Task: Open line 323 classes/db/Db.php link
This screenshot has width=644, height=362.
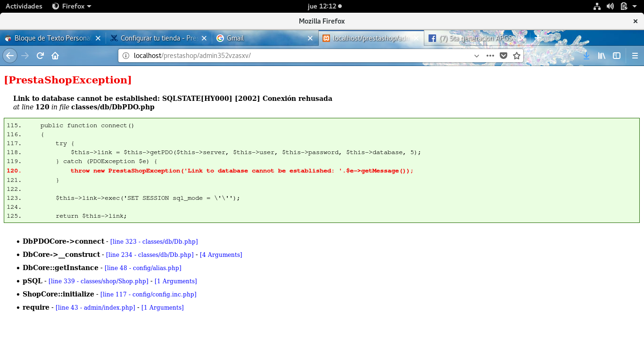Action: click(x=154, y=241)
